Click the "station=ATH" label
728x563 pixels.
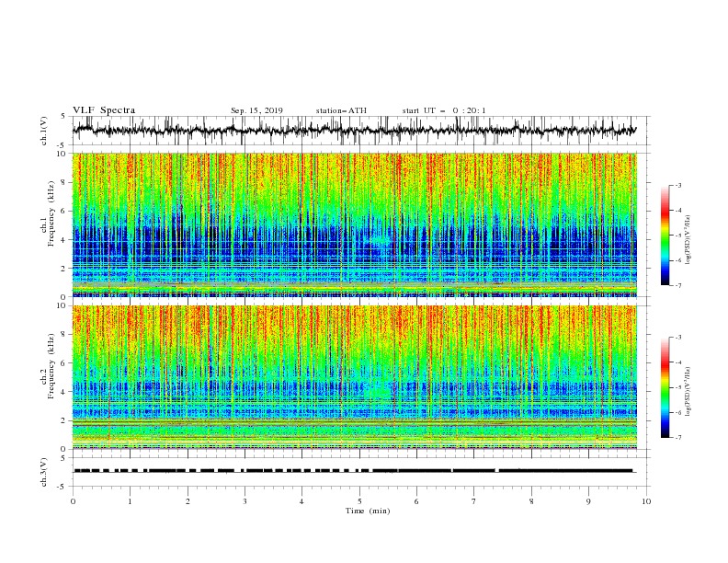click(x=341, y=110)
